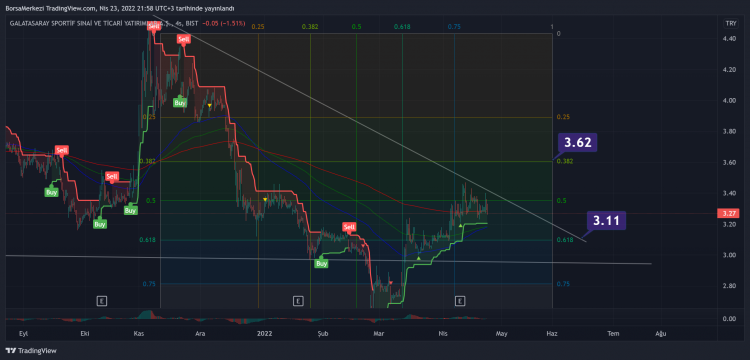The width and height of the screenshot is (750, 360).
Task: Select the Buy signal label in Eyl
Action: [51, 192]
